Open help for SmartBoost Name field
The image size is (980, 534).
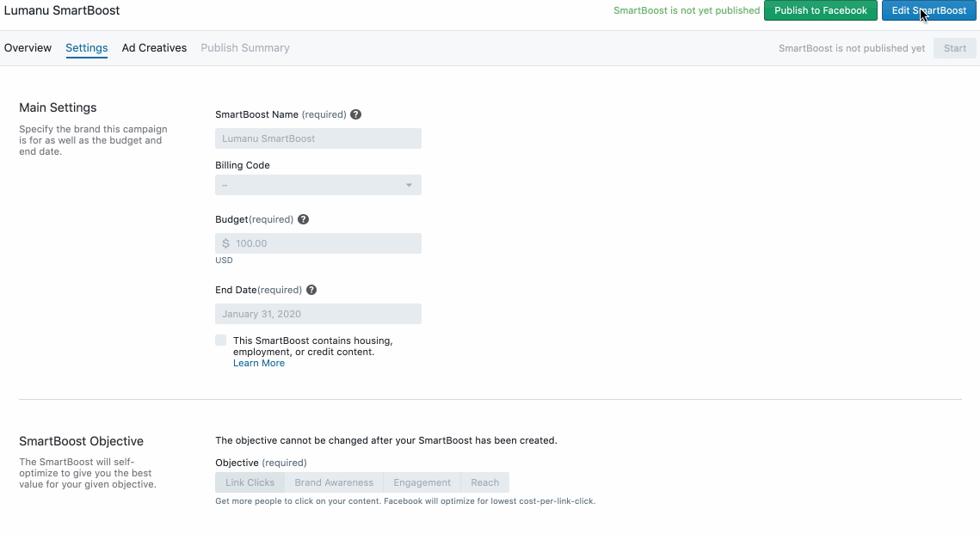pyautogui.click(x=355, y=114)
